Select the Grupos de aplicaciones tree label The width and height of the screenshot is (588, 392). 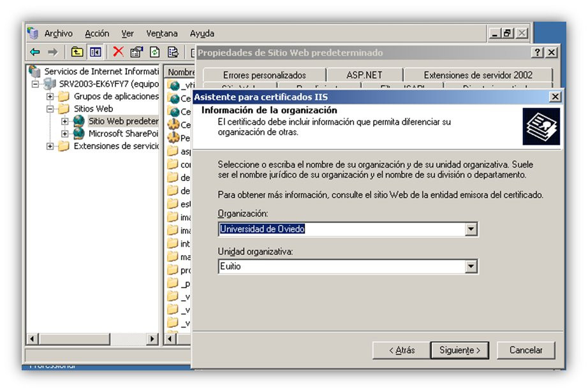pos(116,96)
